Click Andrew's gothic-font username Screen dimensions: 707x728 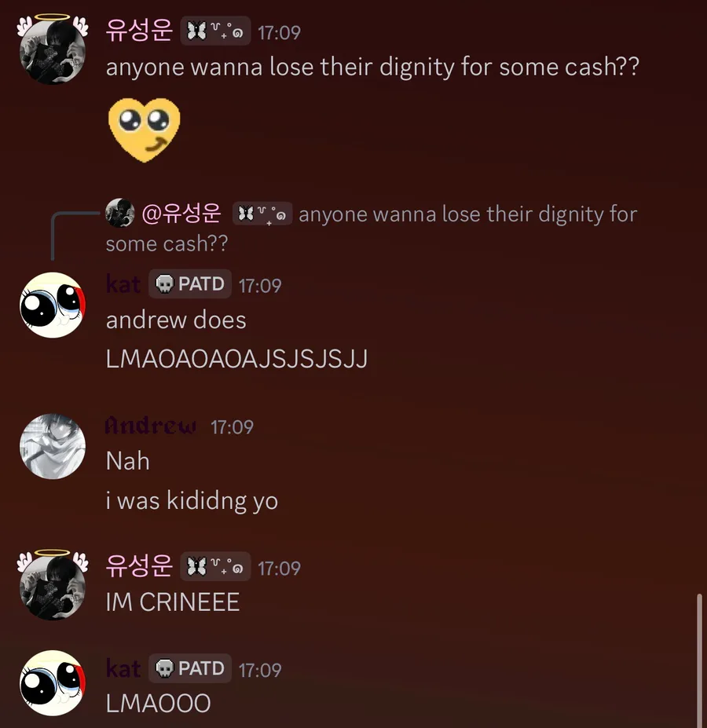pos(151,426)
